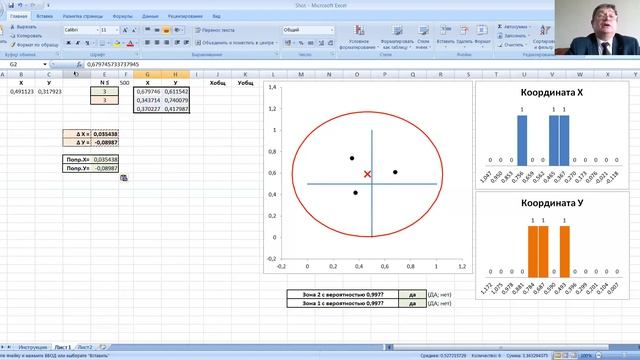The image size is (640, 360).
Task: Open Формулы ribbon tab
Action: (x=122, y=16)
